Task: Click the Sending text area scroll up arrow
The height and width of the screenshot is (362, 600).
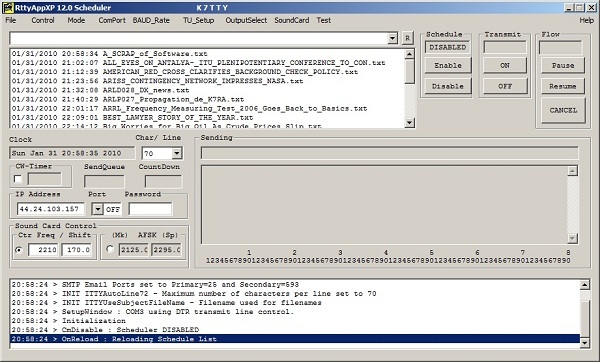Action: [x=572, y=171]
